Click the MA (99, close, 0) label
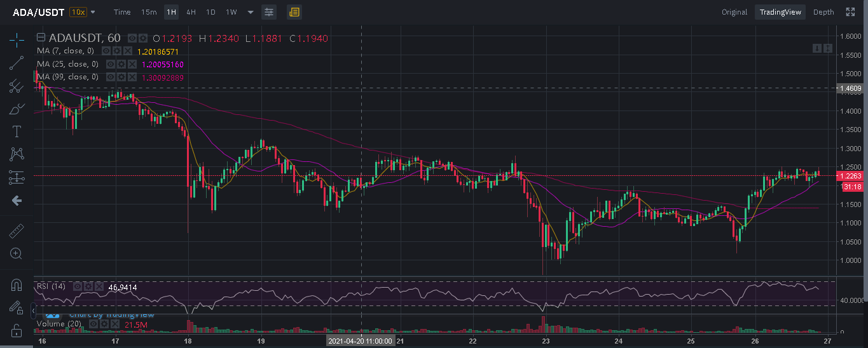868x348 pixels. coord(67,77)
